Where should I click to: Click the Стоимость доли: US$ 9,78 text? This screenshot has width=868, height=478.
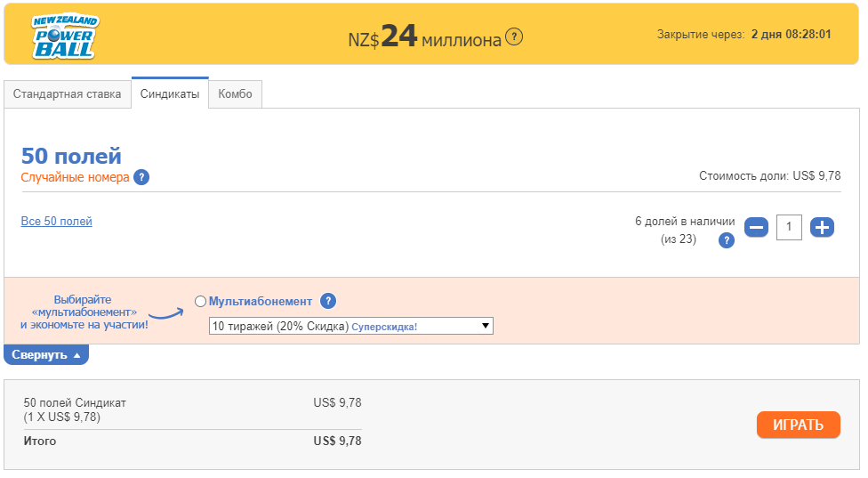click(x=769, y=176)
